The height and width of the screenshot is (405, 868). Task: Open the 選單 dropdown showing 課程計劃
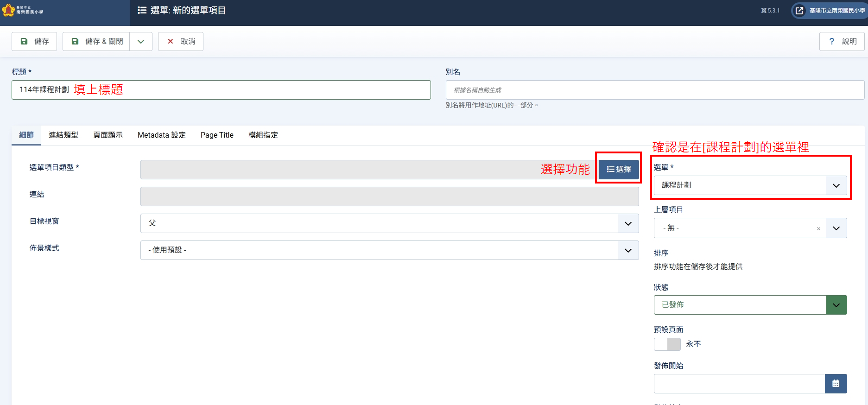point(750,185)
